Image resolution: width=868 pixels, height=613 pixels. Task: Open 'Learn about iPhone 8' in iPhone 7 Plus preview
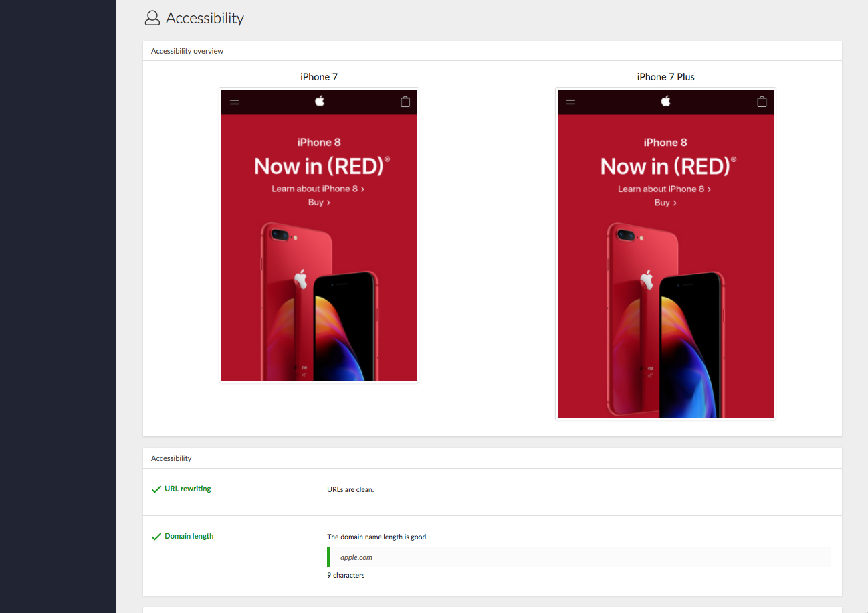(x=664, y=189)
